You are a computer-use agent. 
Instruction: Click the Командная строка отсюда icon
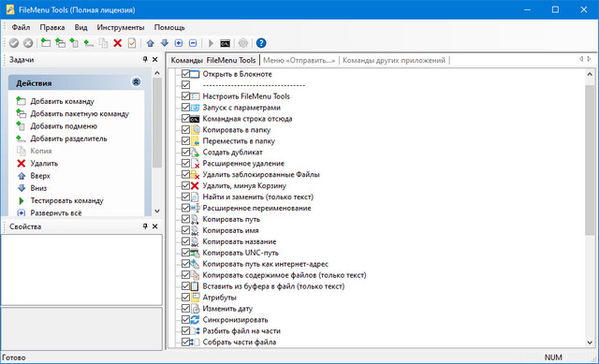[x=195, y=119]
